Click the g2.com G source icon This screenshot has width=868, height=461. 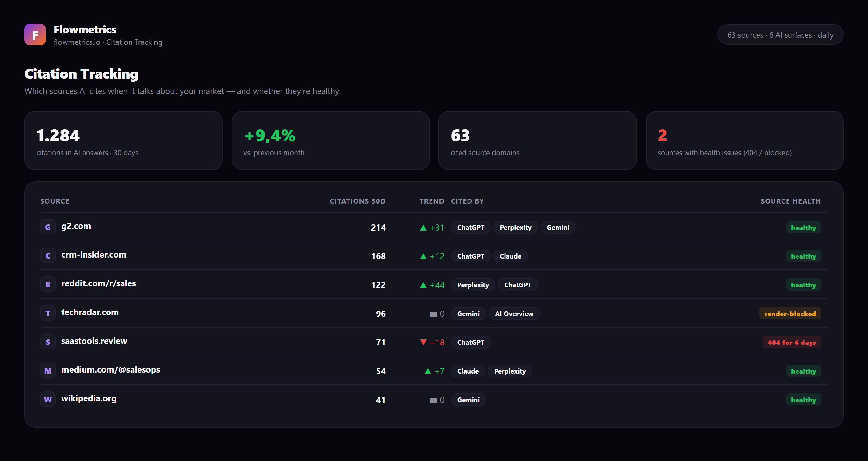pos(48,227)
